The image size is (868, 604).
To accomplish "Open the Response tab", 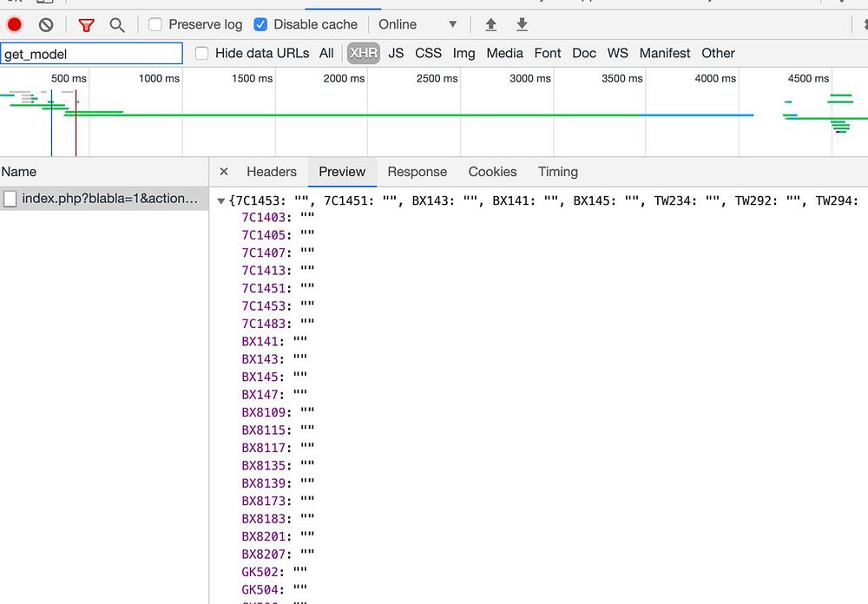I will (x=417, y=172).
